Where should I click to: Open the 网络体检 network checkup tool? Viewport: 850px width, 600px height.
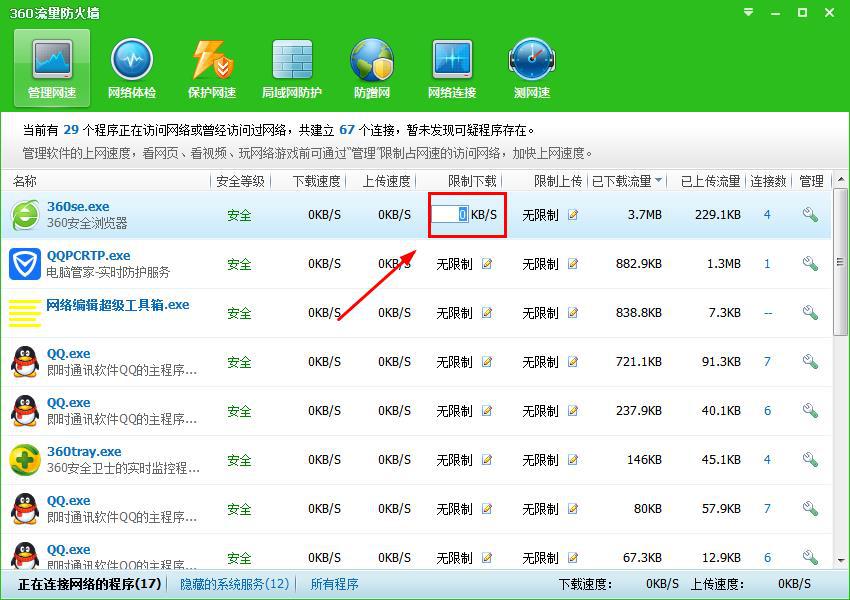click(x=132, y=68)
